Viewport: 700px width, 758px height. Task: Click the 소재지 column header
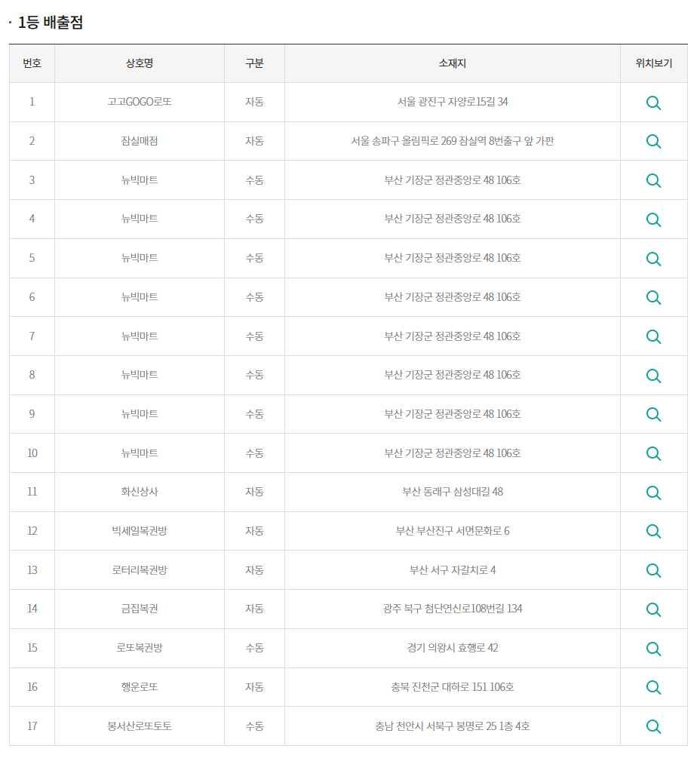(452, 63)
